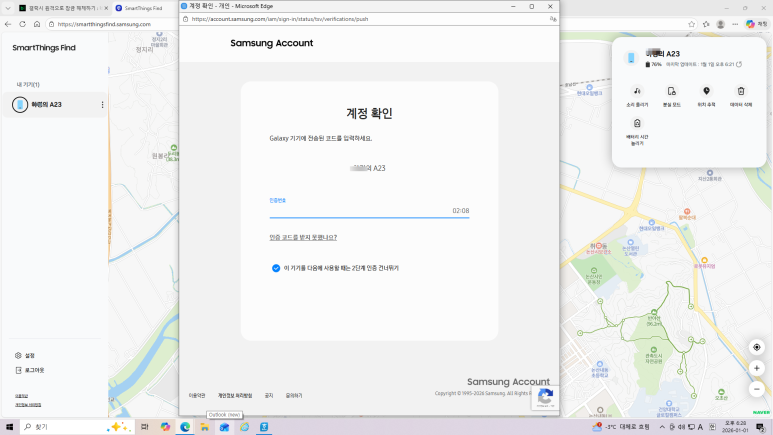Click the reCAPTCHA badge
773x435 pixels.
click(x=545, y=398)
